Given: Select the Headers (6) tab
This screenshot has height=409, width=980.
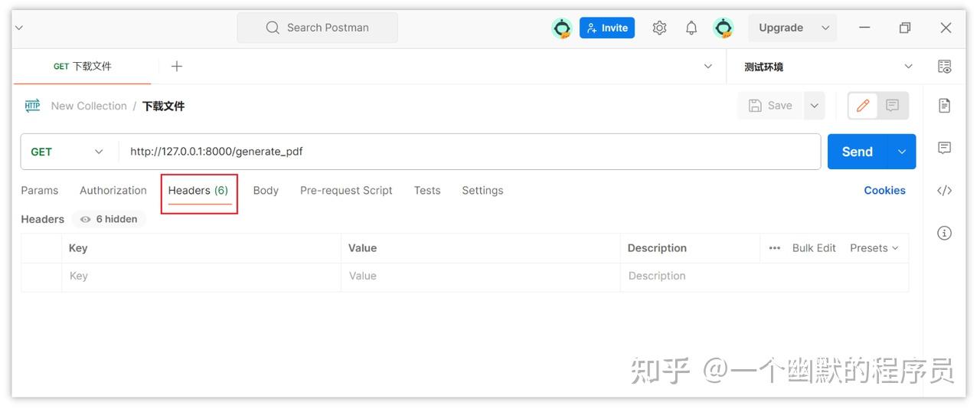Looking at the screenshot, I should pos(198,191).
